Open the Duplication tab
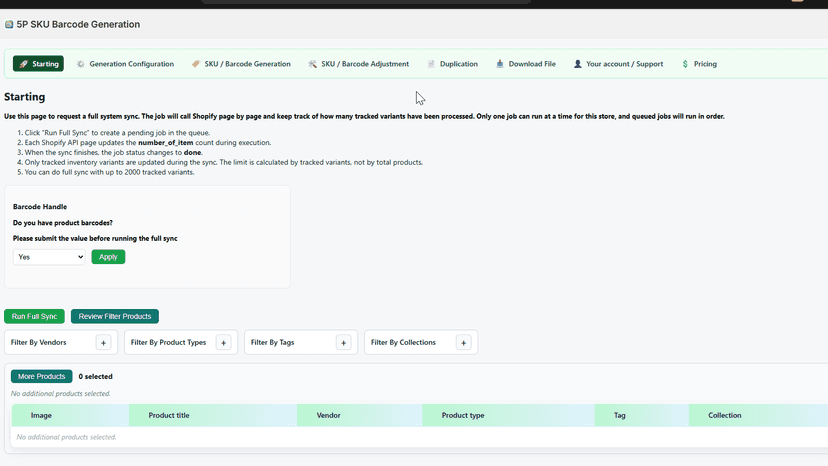 pyautogui.click(x=453, y=64)
